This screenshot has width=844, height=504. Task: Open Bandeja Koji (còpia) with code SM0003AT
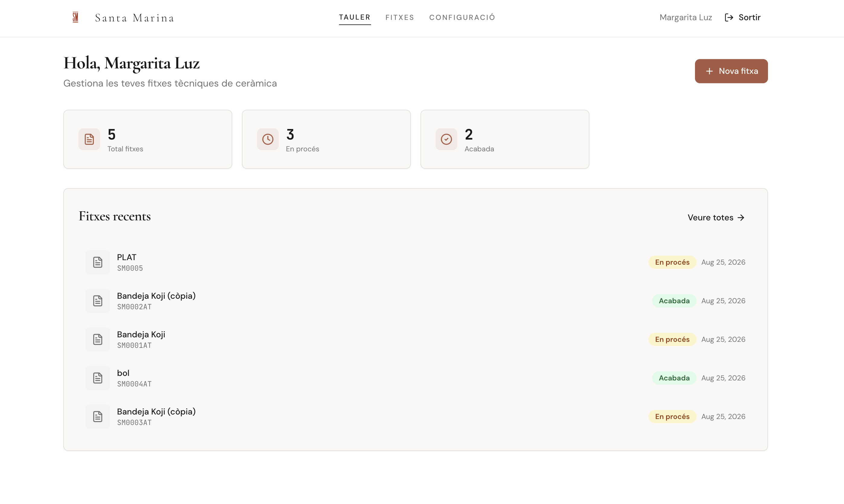pyautogui.click(x=415, y=416)
